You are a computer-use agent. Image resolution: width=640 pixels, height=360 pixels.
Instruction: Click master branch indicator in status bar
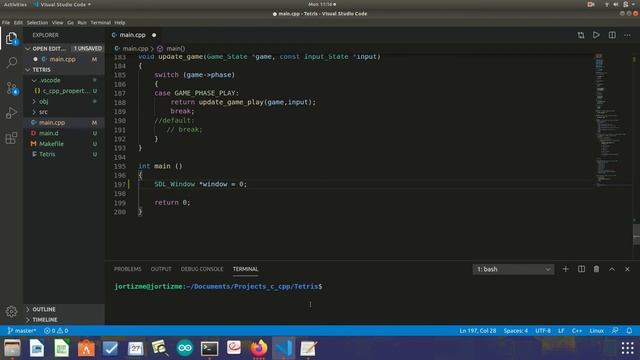coord(22,331)
